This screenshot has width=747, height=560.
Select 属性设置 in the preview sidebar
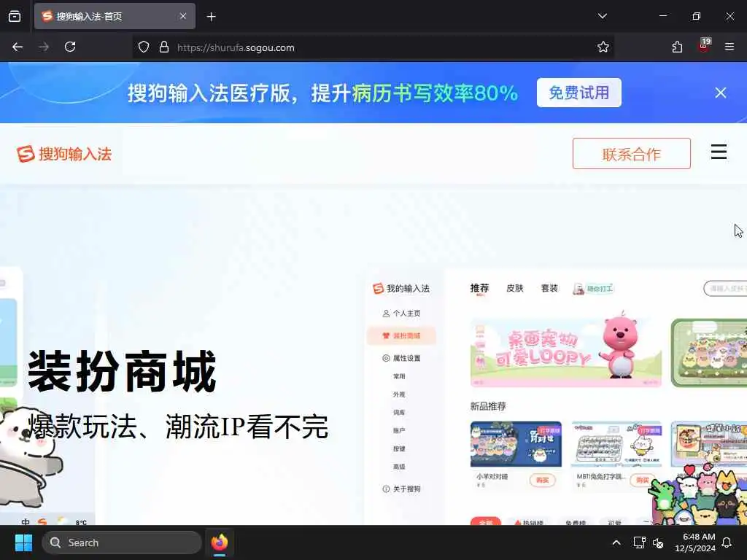tap(402, 358)
